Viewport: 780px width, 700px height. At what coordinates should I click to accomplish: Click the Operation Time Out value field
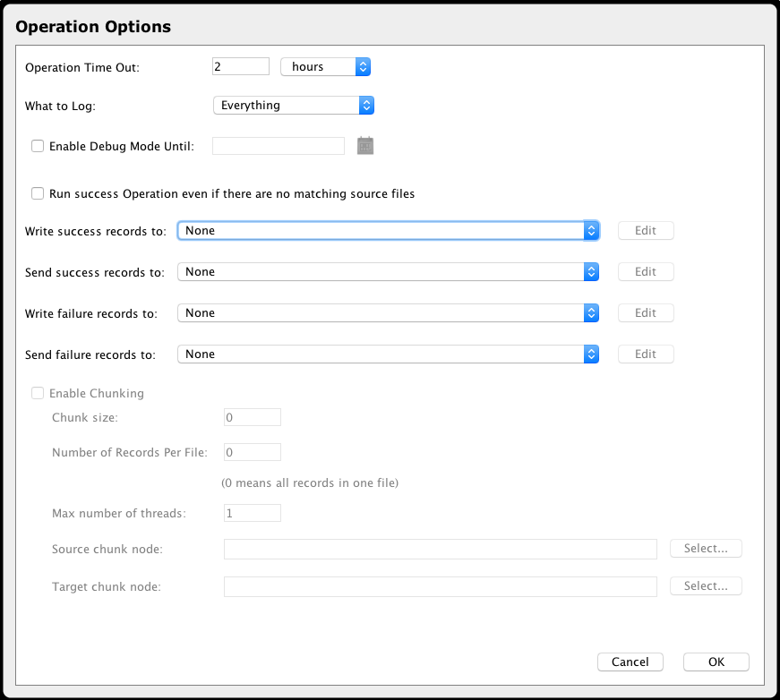point(240,67)
